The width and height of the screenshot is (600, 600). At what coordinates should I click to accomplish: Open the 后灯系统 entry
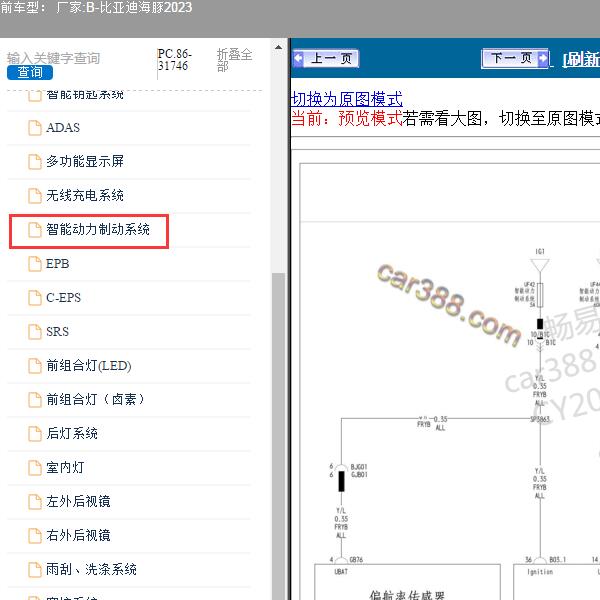point(72,434)
